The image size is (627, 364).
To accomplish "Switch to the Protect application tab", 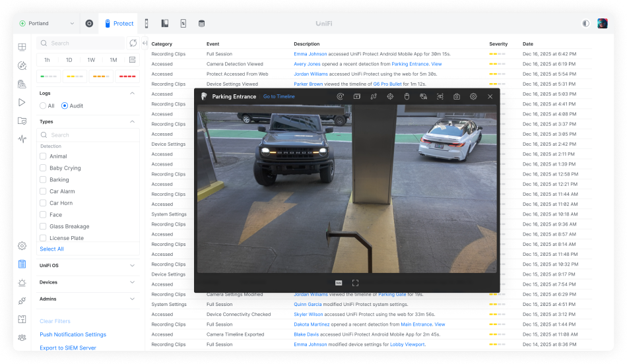I will [119, 23].
